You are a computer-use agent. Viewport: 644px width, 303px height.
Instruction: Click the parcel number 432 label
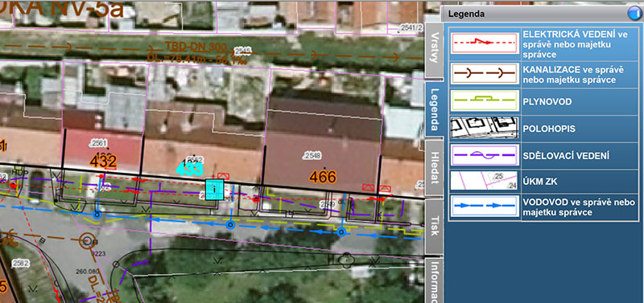[103, 162]
